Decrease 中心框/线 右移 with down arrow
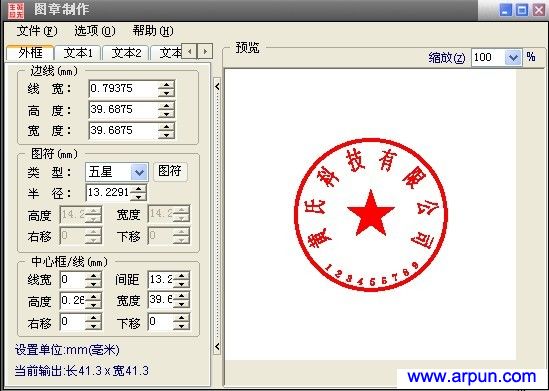Image resolution: width=549 pixels, height=391 pixels. (93, 326)
